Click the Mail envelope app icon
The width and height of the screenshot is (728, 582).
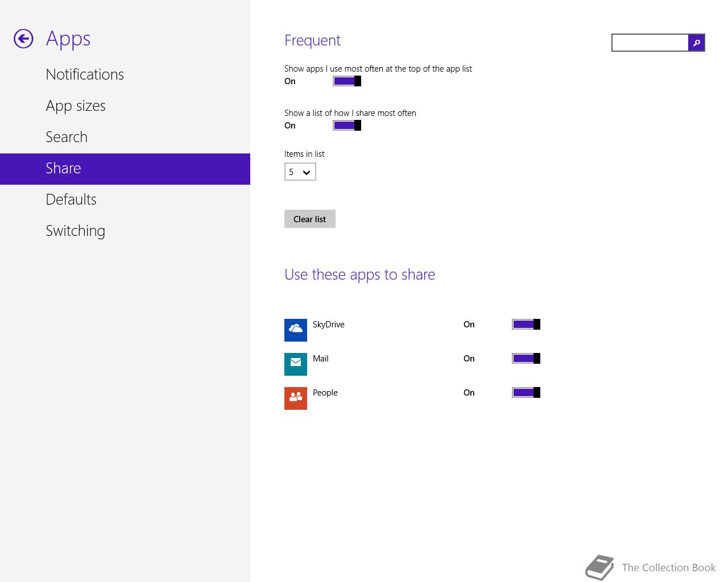296,364
